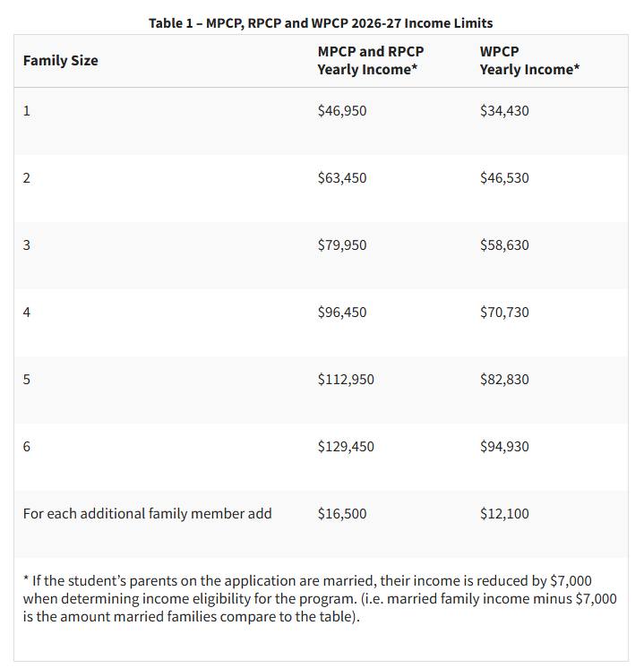
Task: Click the $112,950 income cell
Action: 346,380
